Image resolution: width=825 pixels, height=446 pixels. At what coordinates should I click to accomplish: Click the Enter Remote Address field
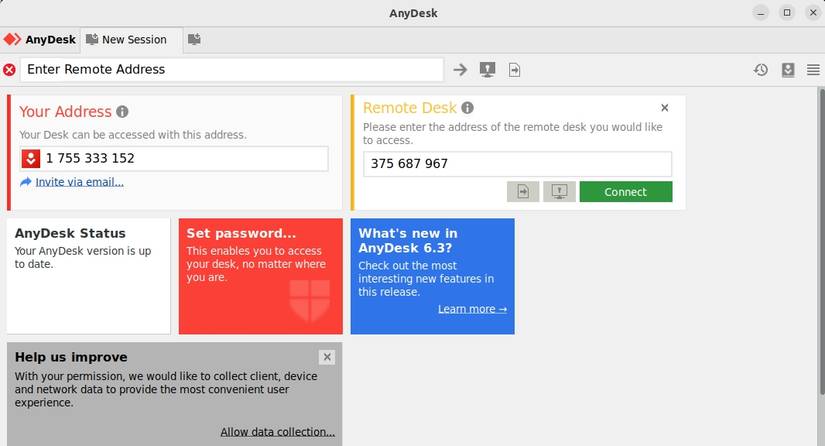coord(230,70)
